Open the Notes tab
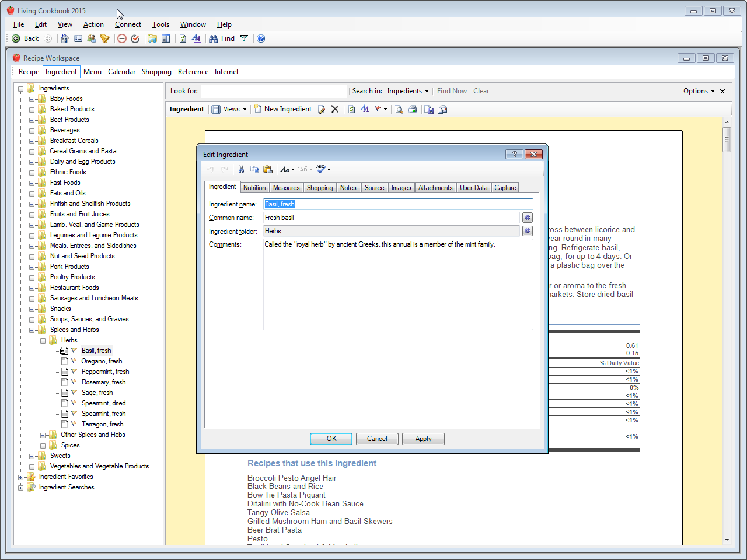The height and width of the screenshot is (560, 747). tap(348, 188)
